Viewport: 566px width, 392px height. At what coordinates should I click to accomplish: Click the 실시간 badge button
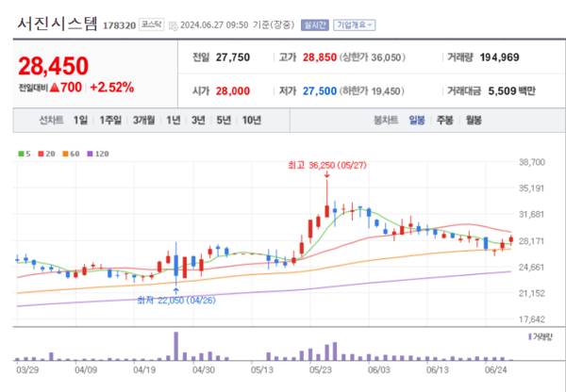pyautogui.click(x=315, y=24)
